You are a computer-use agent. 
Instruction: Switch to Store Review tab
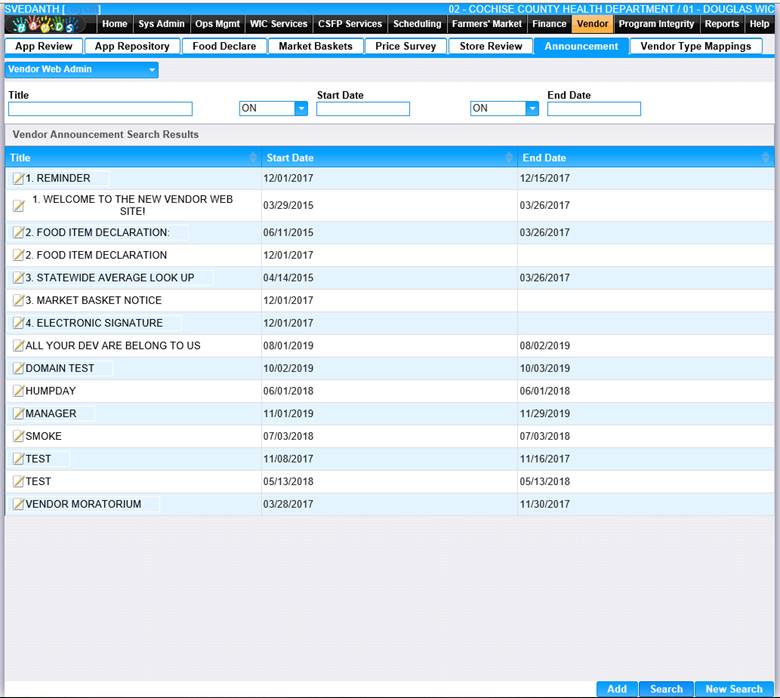491,46
